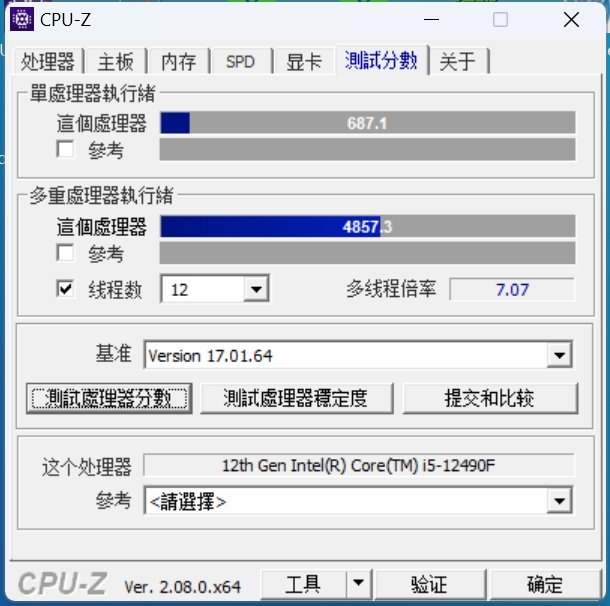610x606 pixels.
Task: Minimize the CPU-Z window
Action: pos(431,19)
